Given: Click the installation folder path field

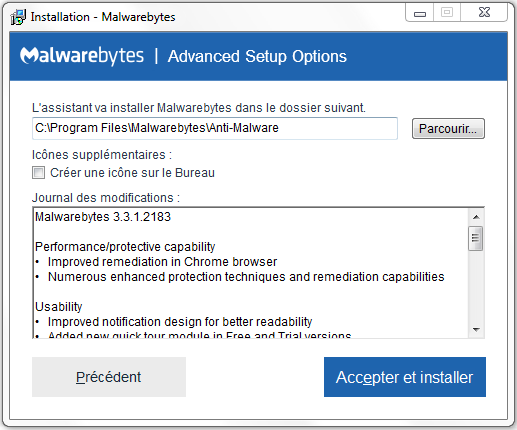Looking at the screenshot, I should pyautogui.click(x=215, y=128).
